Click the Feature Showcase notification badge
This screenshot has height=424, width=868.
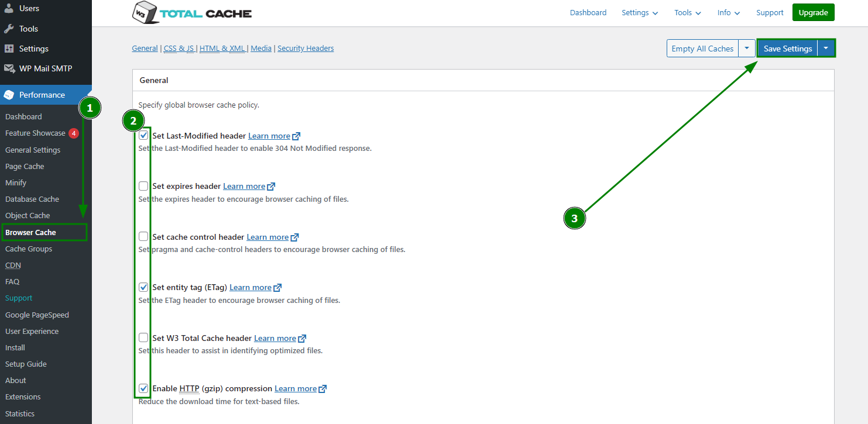coord(73,133)
